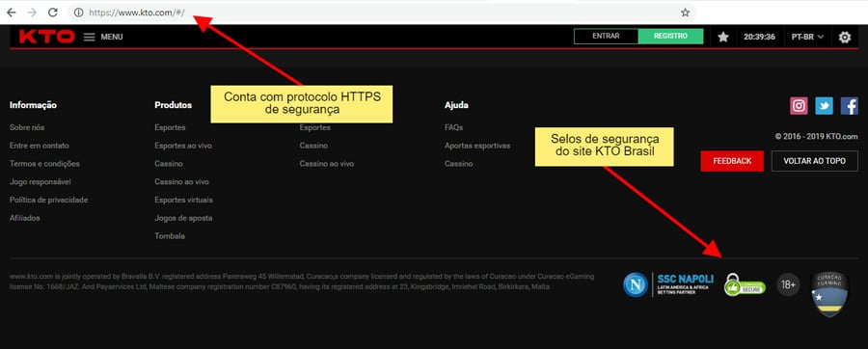Image resolution: width=868 pixels, height=349 pixels.
Task: Open favorites star in KTO header
Action: point(723,37)
